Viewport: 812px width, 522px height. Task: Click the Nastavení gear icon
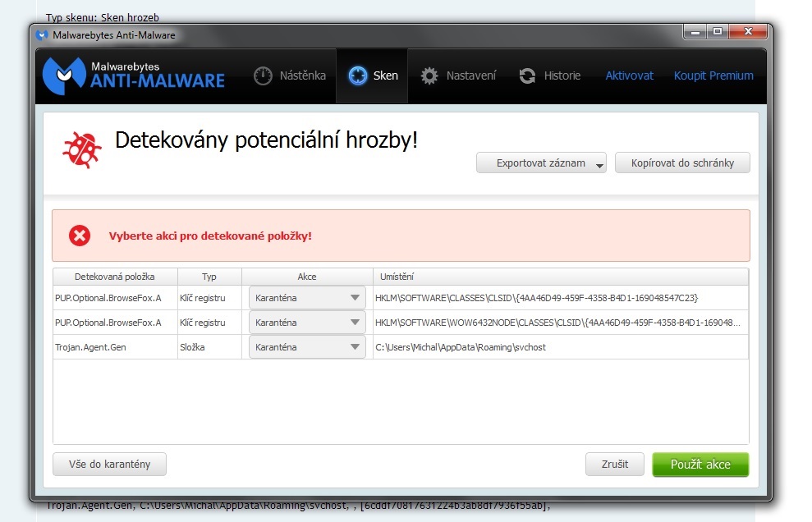point(429,76)
